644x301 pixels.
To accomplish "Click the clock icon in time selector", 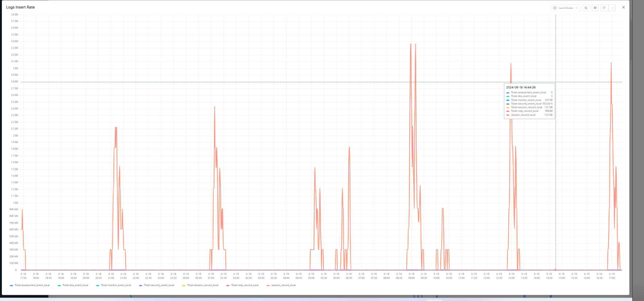I will tap(555, 8).
